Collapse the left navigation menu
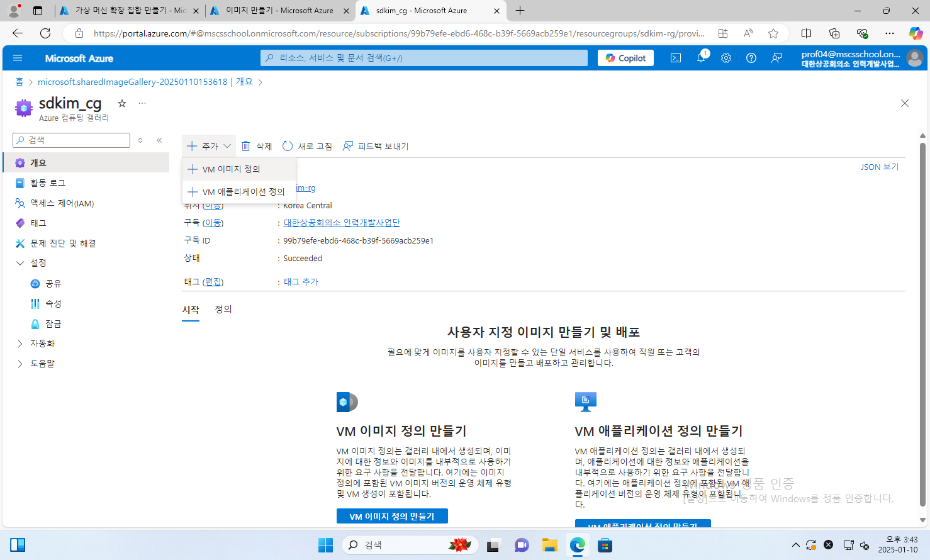The height and width of the screenshot is (560, 930). pos(159,140)
